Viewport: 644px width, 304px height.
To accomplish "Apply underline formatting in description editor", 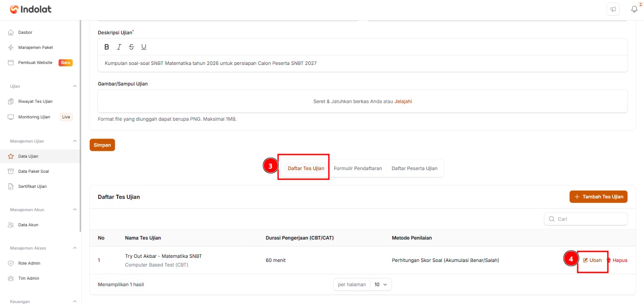I will tap(144, 47).
